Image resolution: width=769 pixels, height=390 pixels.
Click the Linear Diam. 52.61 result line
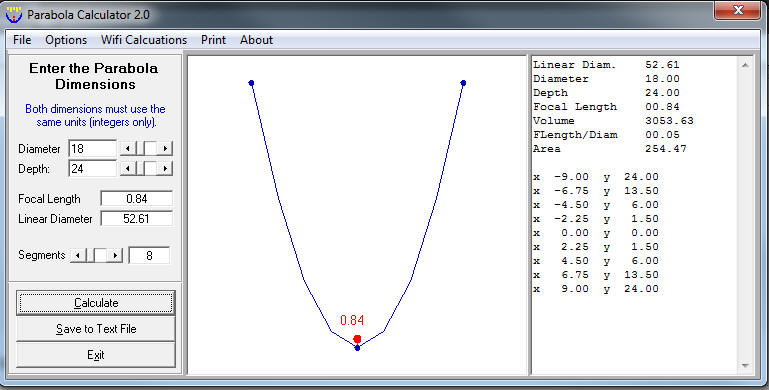click(x=606, y=65)
